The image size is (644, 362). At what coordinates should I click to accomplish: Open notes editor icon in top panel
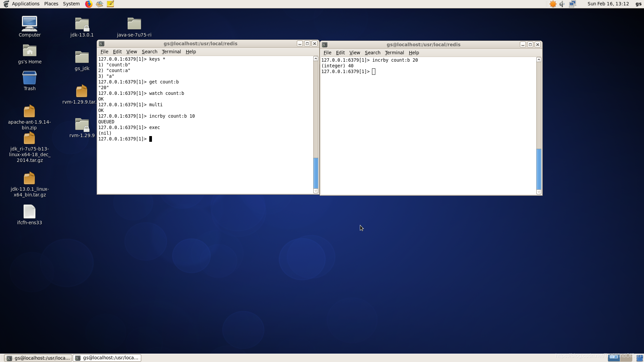coord(110,4)
